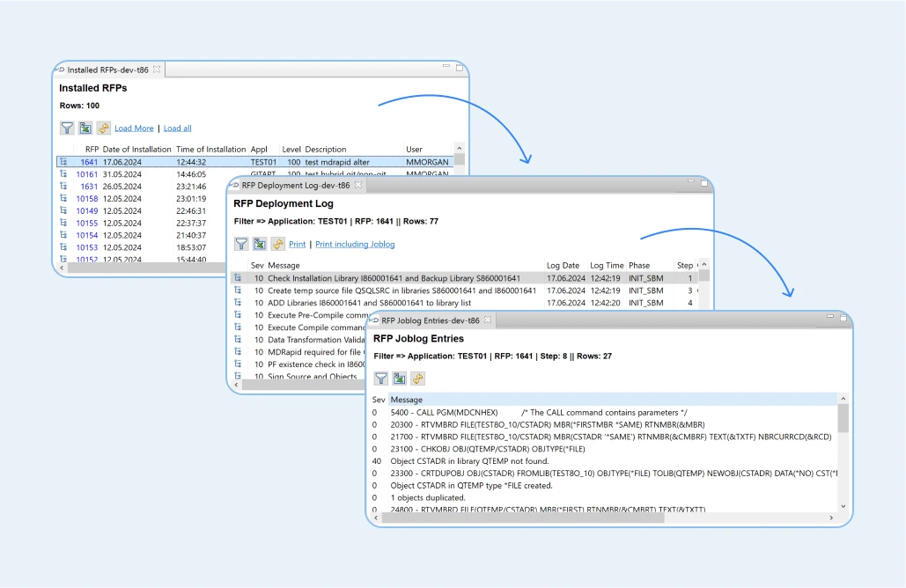Click tree icon of RFP 10161 row

63,174
